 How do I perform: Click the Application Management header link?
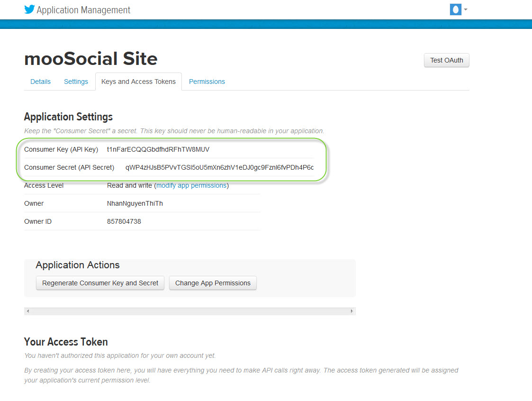(x=82, y=9)
